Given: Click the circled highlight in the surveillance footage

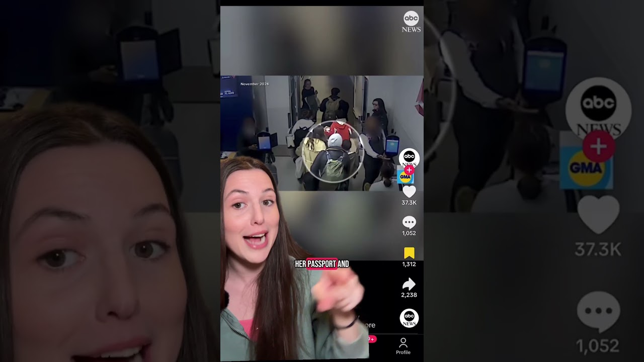Looking at the screenshot, I should point(334,151).
